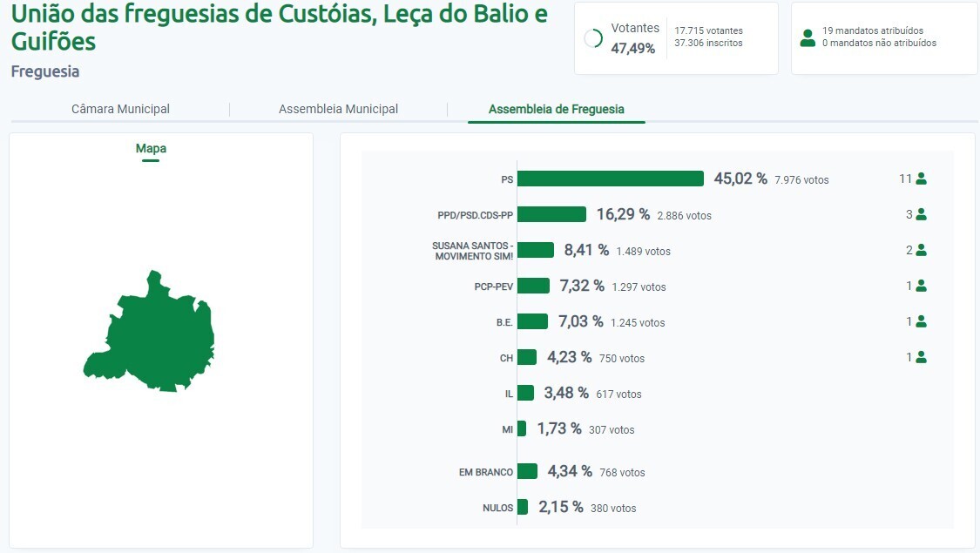The height and width of the screenshot is (553, 980).
Task: Select the person icon beside PS's 11 mandates
Action: coord(921,179)
